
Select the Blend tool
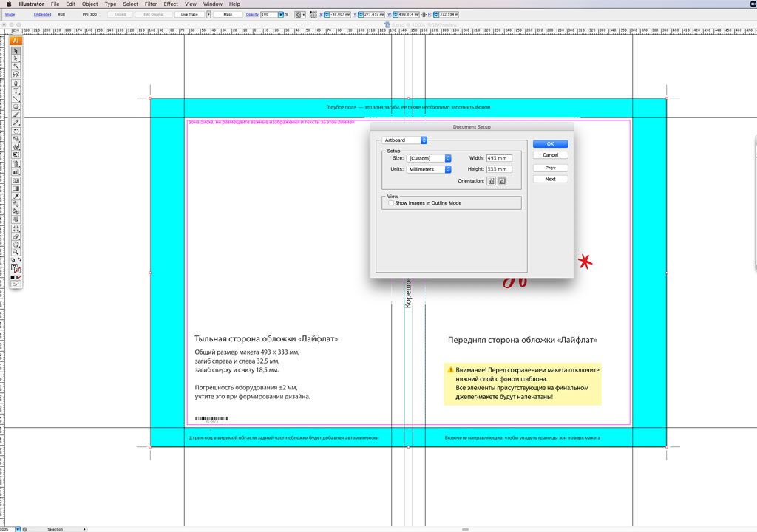16,204
